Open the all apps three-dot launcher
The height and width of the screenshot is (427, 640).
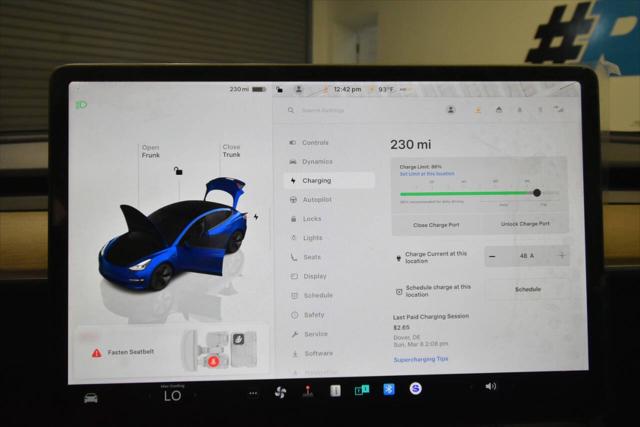pyautogui.click(x=253, y=393)
